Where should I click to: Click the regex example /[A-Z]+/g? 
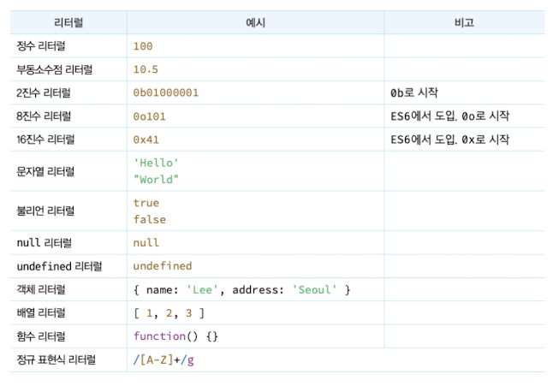(164, 360)
